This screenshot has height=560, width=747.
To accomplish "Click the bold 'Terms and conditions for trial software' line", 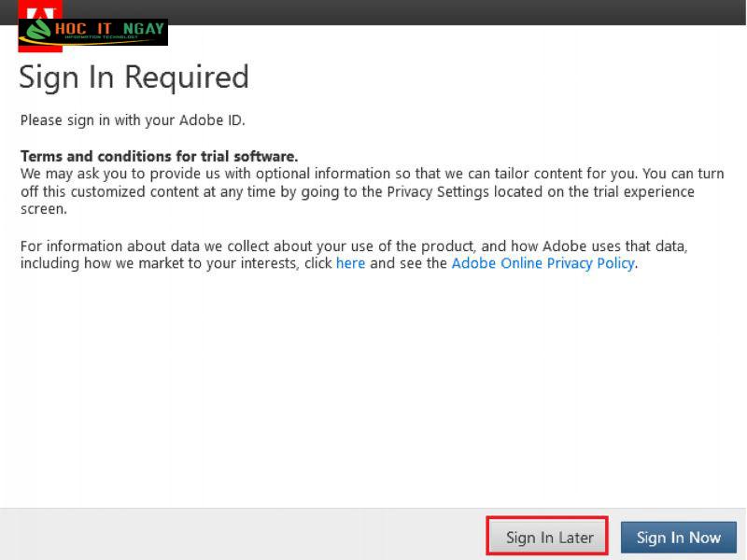I will [159, 156].
